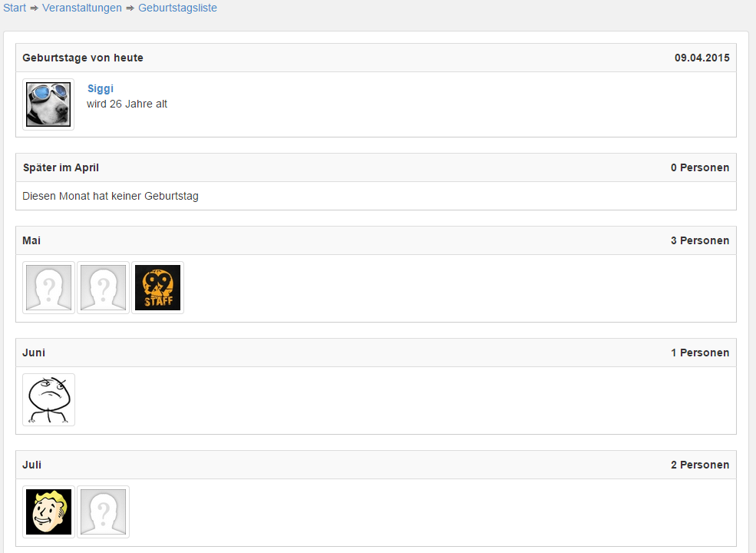Click 'Diesen Monat hat keiner Geburtstag'
Viewport: 756px width, 553px height.
[x=111, y=196]
